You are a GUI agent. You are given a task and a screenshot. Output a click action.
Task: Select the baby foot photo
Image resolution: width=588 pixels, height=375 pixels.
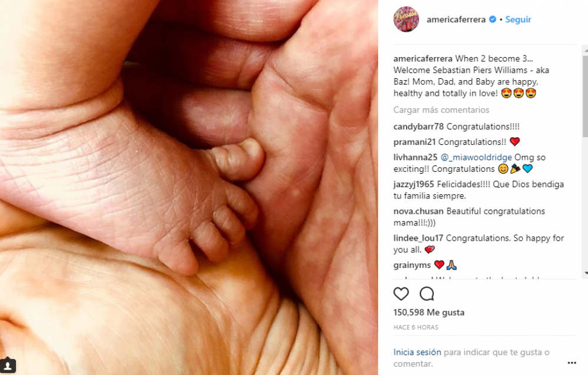tap(189, 187)
